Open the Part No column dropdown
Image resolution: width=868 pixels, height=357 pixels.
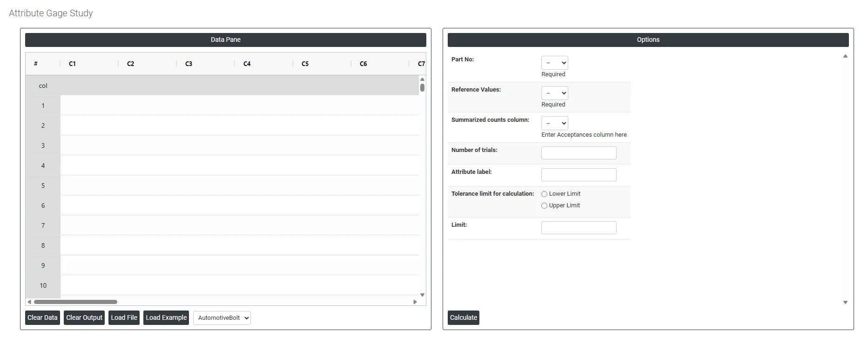pyautogui.click(x=555, y=63)
